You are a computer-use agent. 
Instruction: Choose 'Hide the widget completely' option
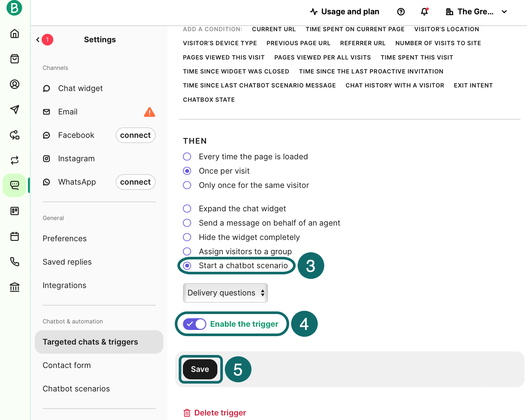pos(187,237)
